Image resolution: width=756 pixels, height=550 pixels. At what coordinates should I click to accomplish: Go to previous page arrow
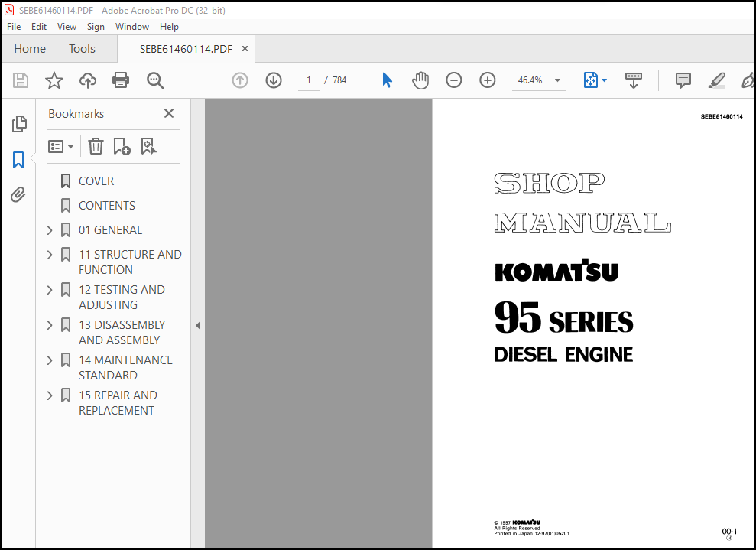[x=240, y=80]
